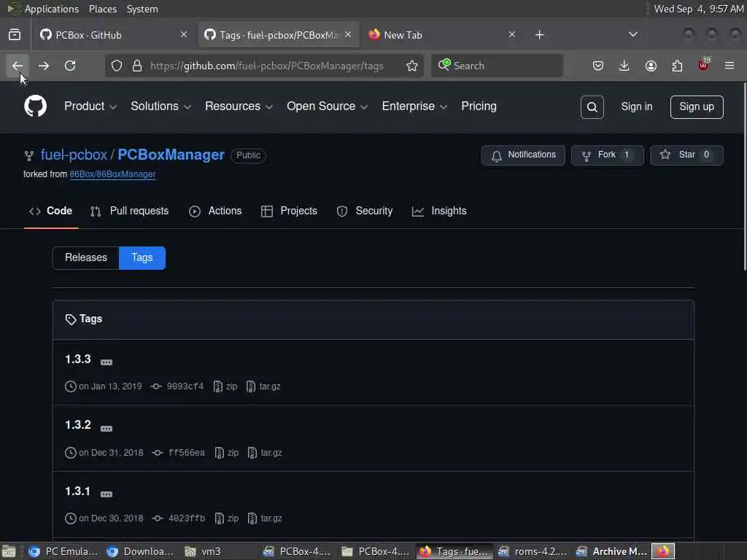Open the Insights tab
The height and width of the screenshot is (560, 747).
pos(439,211)
